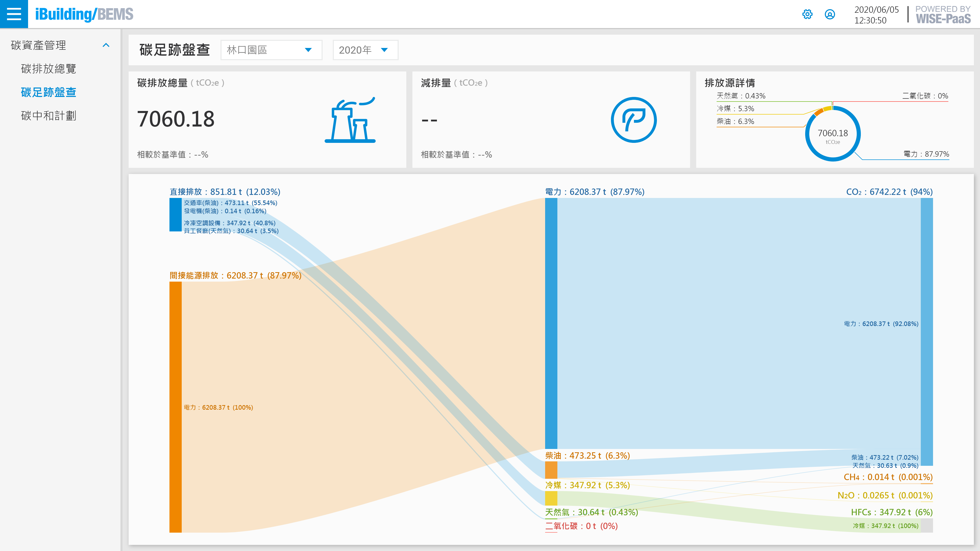Click the orange 間接能源排放 Sankey bar

pos(175,407)
